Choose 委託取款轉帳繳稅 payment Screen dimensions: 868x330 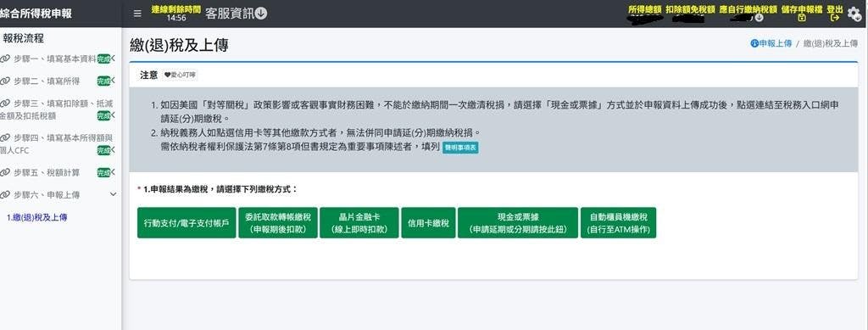click(278, 222)
